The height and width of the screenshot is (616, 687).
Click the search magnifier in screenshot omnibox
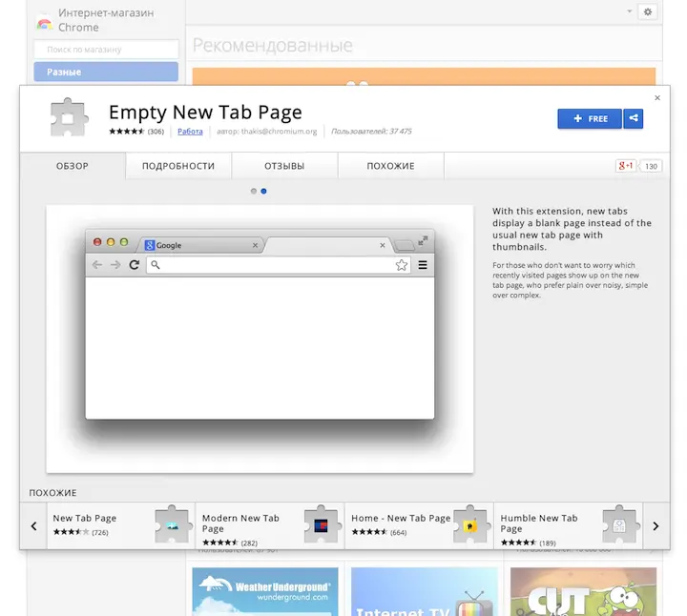tap(156, 264)
